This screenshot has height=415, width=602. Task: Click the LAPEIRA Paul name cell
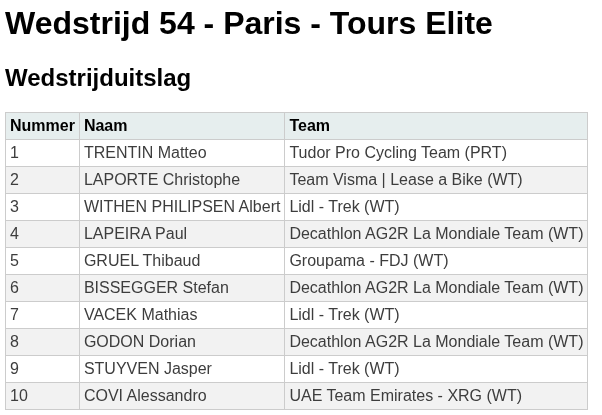(x=135, y=233)
